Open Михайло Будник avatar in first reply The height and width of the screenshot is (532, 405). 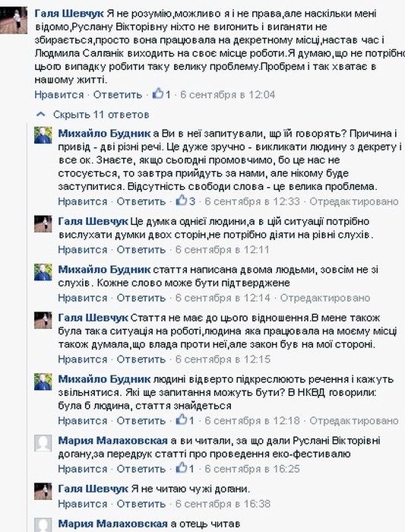[x=43, y=135]
